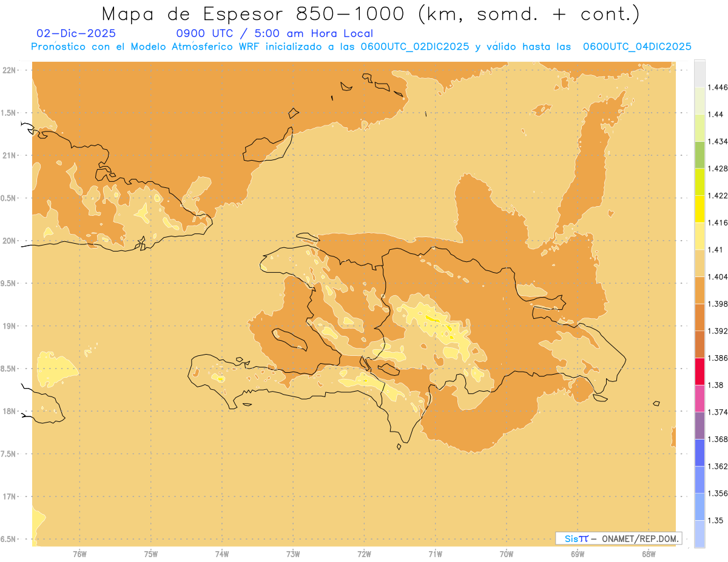Viewport: 728px width, 562px height.
Task: Select the tan legend swatch between 1.404 and 1.41
Action: (699, 263)
